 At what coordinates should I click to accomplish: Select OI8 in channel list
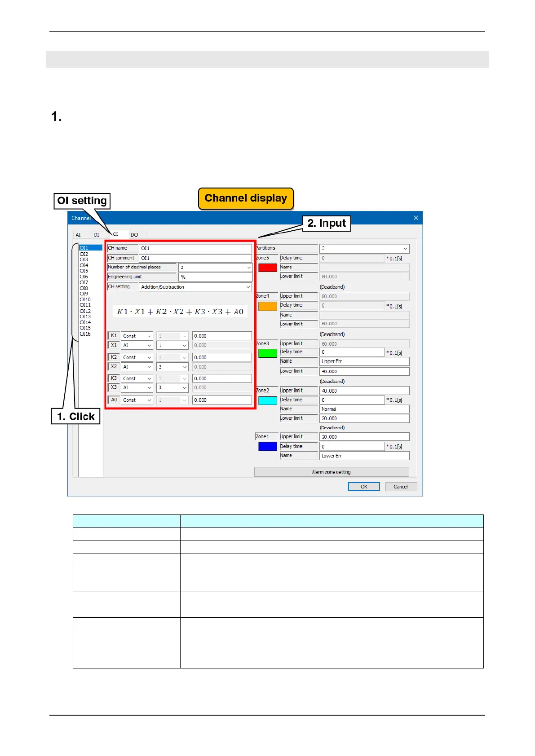90,288
